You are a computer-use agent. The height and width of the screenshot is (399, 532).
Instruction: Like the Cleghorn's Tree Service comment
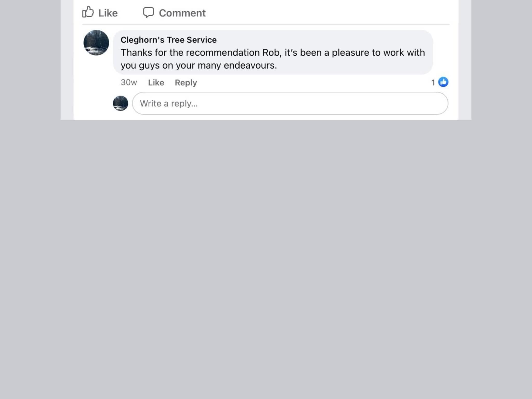click(x=156, y=83)
